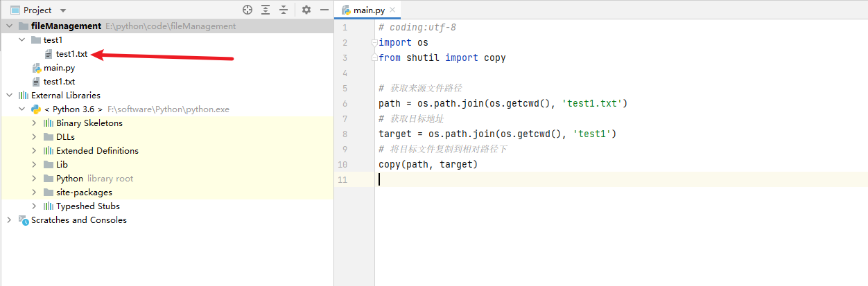Click the site-packages folder icon

(x=49, y=192)
